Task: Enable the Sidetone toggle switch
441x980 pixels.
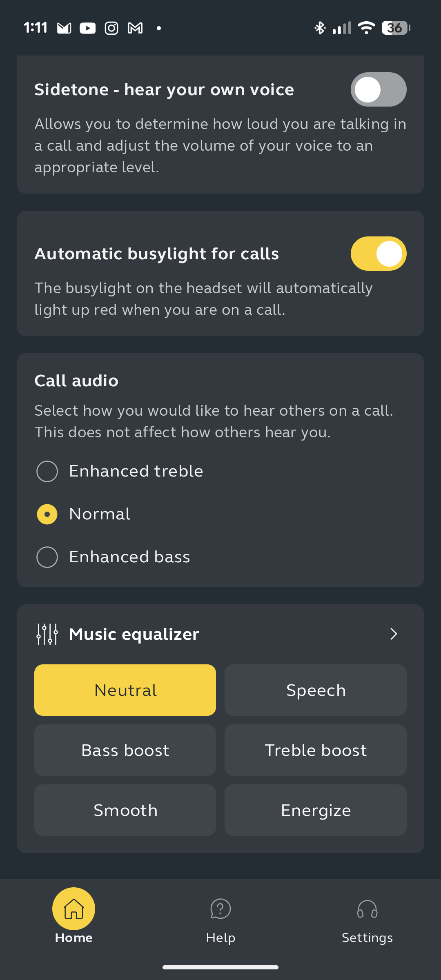Action: (x=378, y=89)
